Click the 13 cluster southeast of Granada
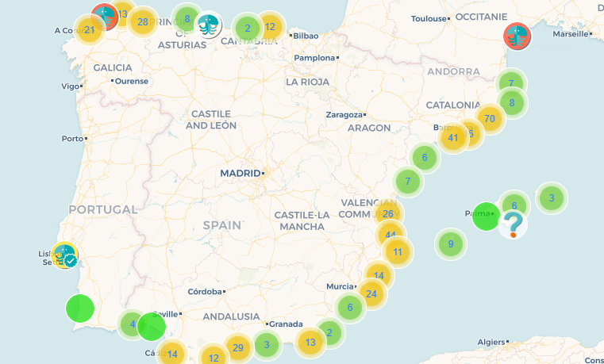 [310, 343]
